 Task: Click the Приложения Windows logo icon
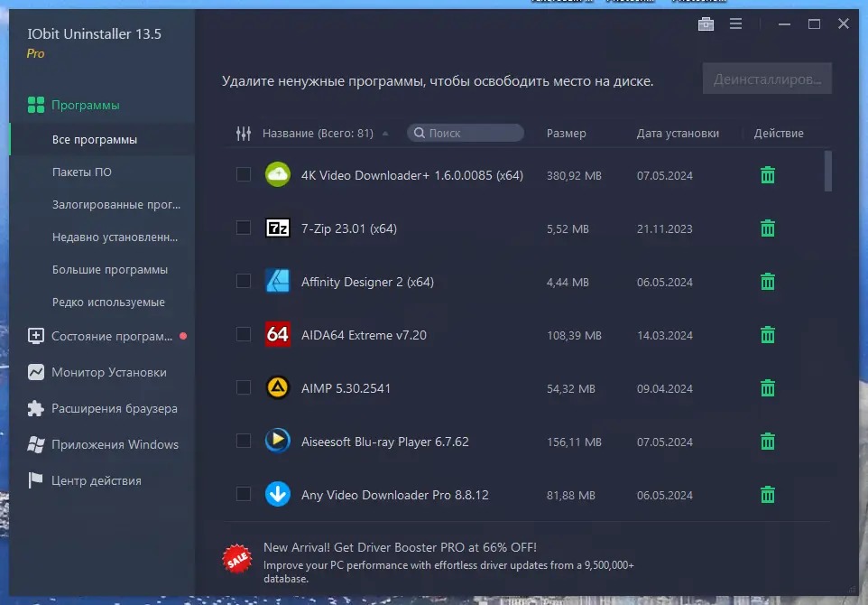pos(36,444)
